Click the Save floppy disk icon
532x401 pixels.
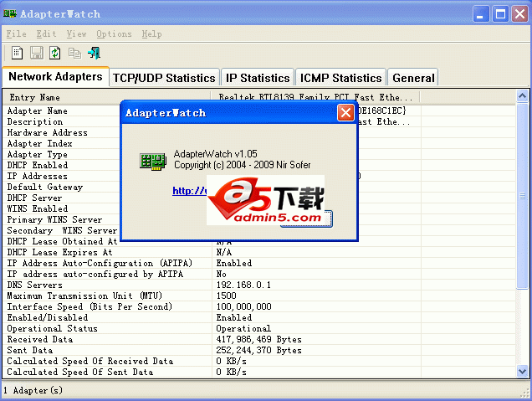[37, 53]
